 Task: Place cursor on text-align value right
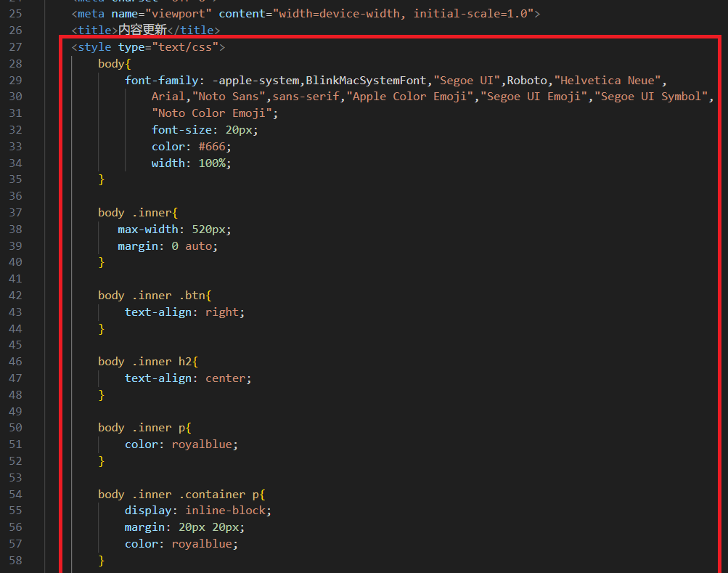pos(221,312)
